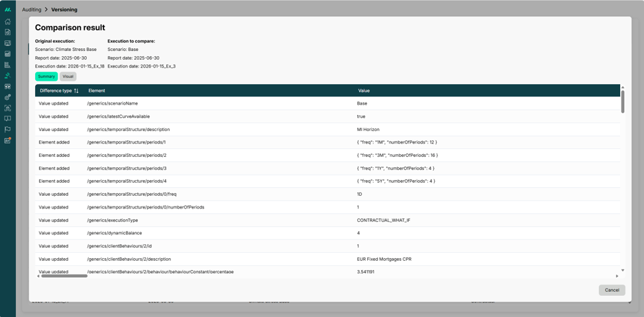Image resolution: width=644 pixels, height=317 pixels.
Task: Click the monitor dashboard icon in sidebar
Action: coord(7,43)
